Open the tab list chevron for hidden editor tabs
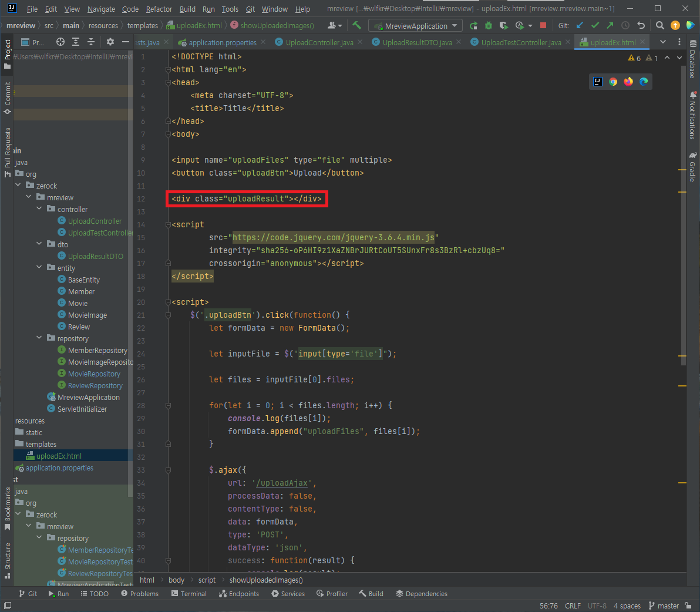Screen dimensions: 700x612 (x=663, y=42)
